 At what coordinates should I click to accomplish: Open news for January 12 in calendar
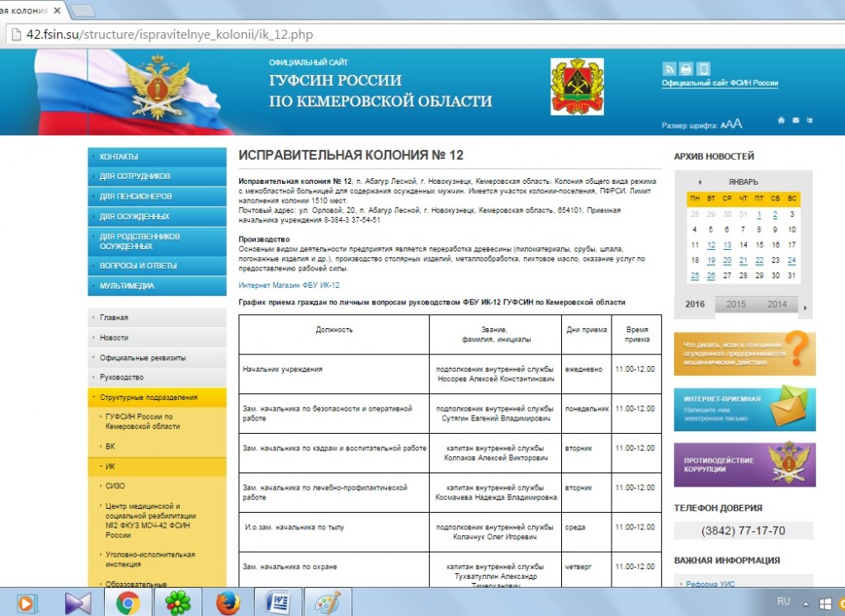coord(710,245)
